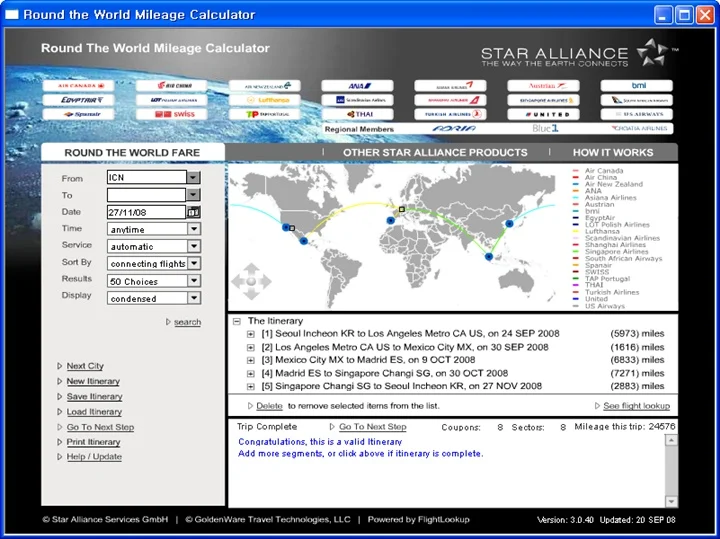Click the Air New Zealand logo
720x539 pixels.
coord(265,85)
